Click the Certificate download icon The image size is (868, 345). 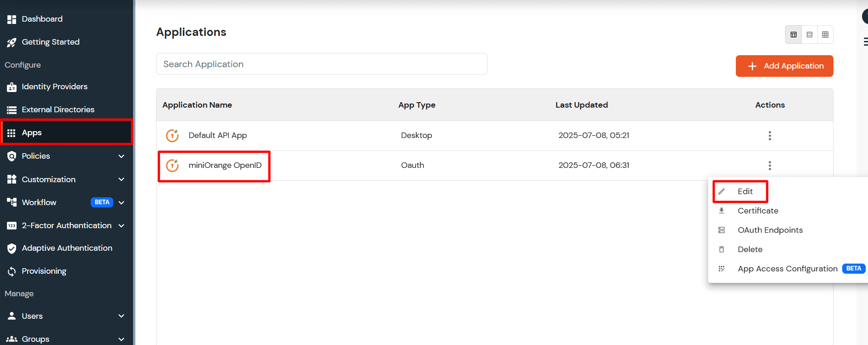tap(722, 211)
